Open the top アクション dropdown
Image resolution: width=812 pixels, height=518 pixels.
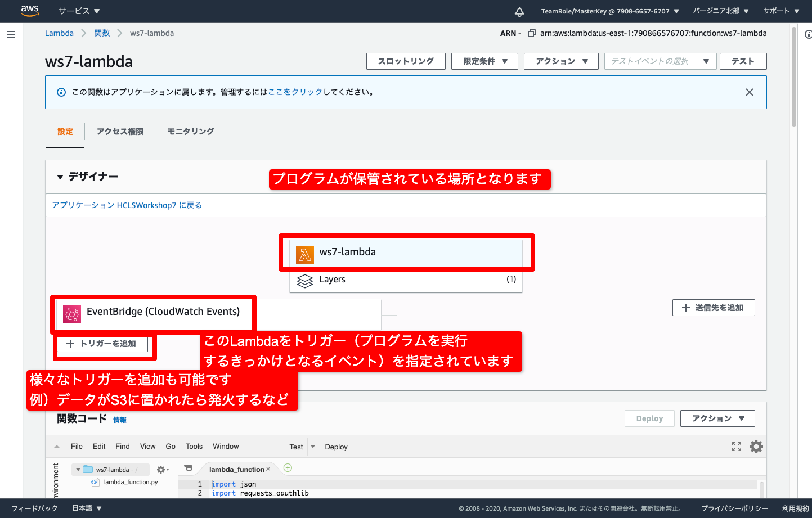coord(562,61)
